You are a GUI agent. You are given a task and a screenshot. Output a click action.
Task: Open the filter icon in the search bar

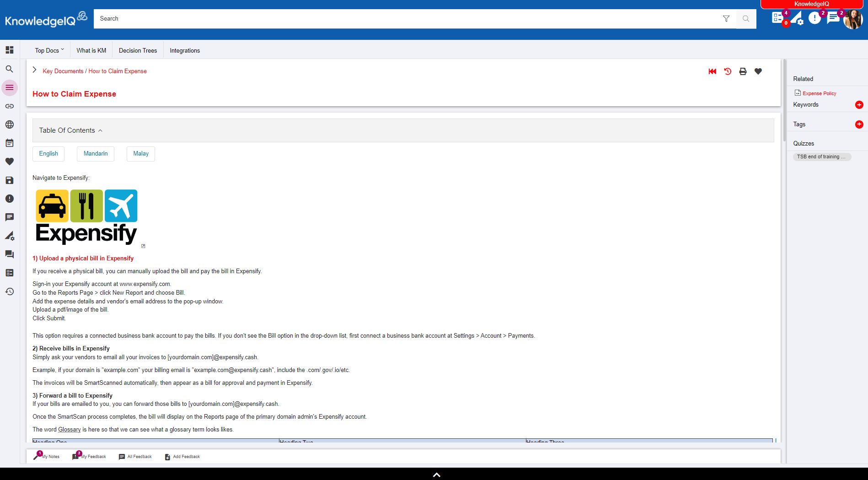pyautogui.click(x=726, y=19)
